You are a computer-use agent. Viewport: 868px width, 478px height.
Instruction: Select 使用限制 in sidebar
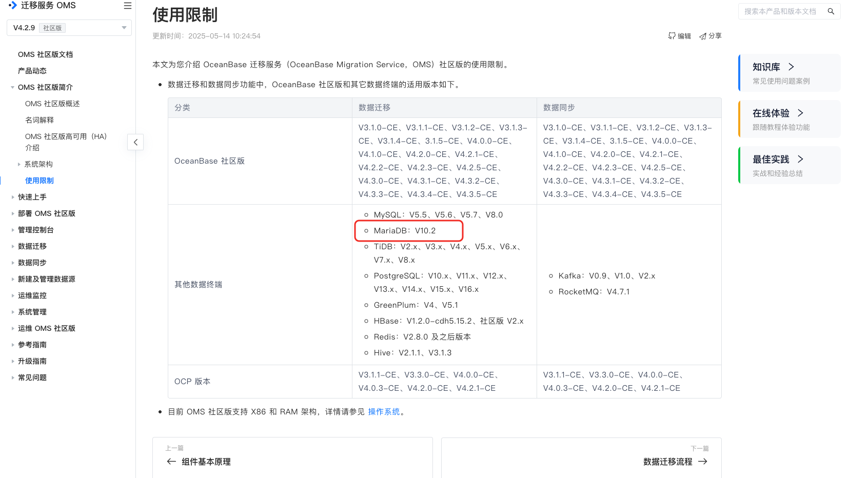[40, 181]
